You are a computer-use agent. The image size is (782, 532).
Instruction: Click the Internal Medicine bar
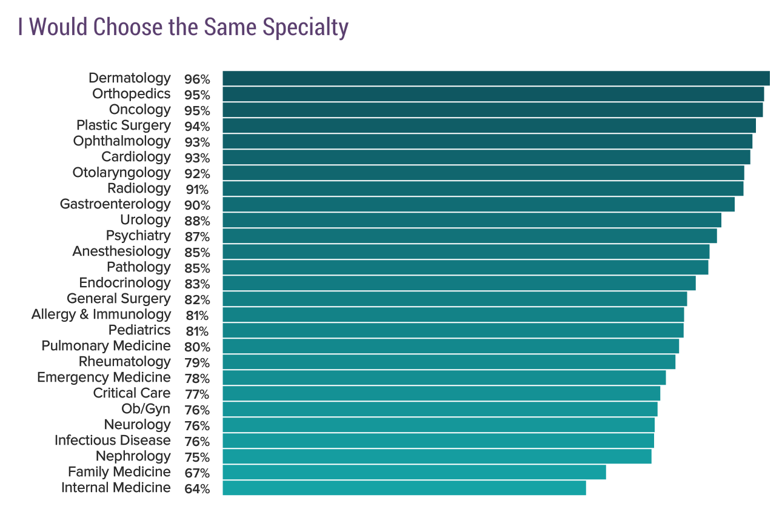pyautogui.click(x=404, y=488)
